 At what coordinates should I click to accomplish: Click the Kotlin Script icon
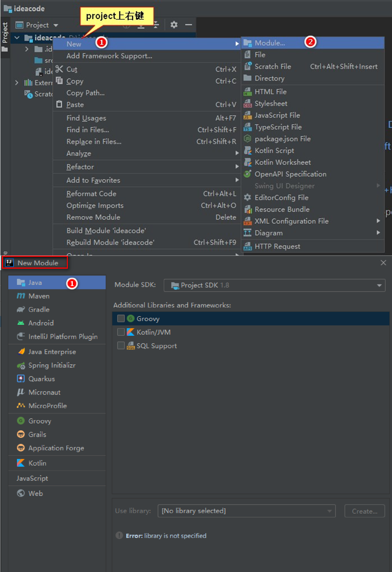tap(247, 150)
